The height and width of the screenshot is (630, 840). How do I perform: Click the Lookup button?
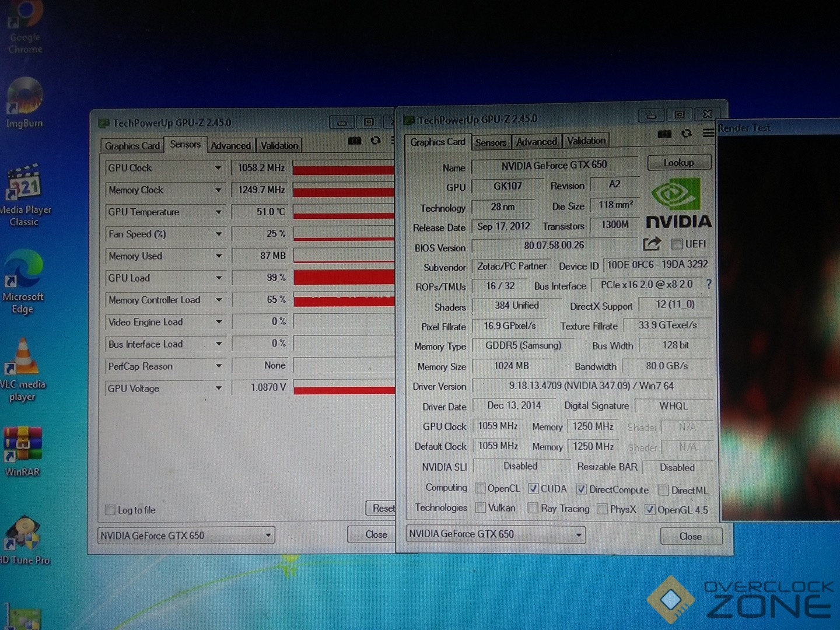(x=679, y=163)
